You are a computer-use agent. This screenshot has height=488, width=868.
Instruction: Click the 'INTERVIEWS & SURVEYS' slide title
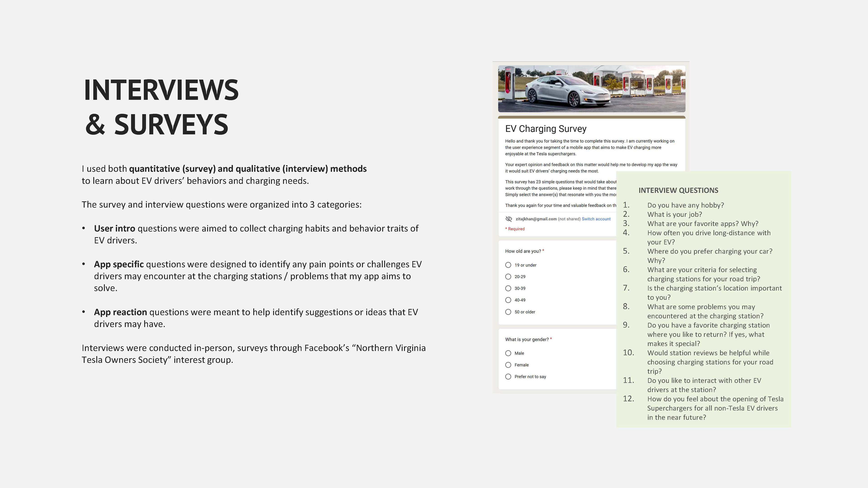point(161,107)
